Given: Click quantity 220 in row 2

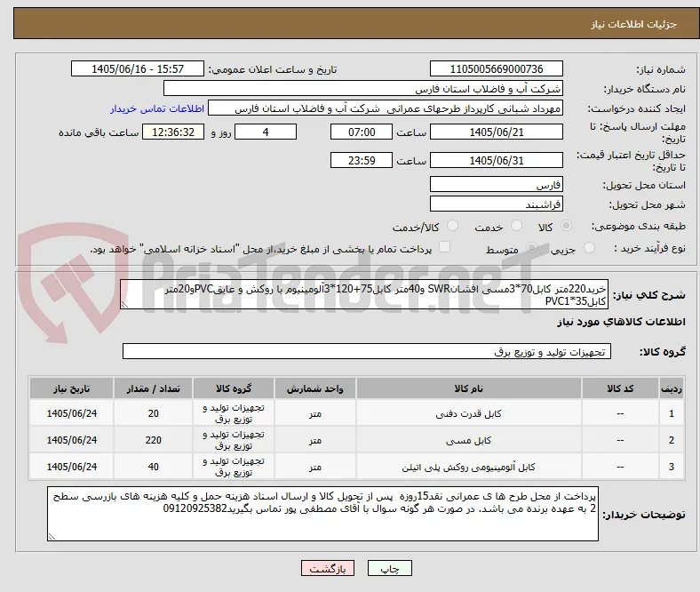Looking at the screenshot, I should click(153, 441).
